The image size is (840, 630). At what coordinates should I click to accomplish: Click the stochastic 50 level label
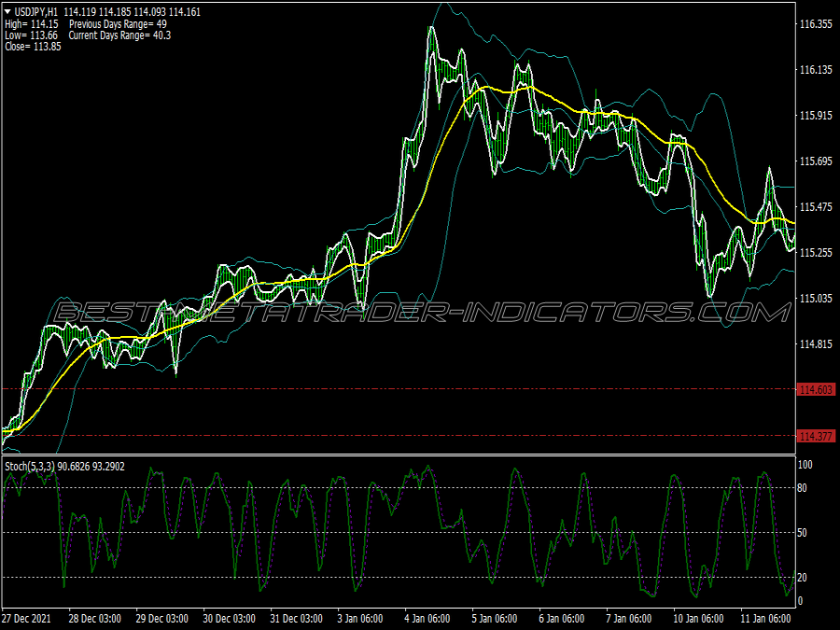(x=802, y=533)
